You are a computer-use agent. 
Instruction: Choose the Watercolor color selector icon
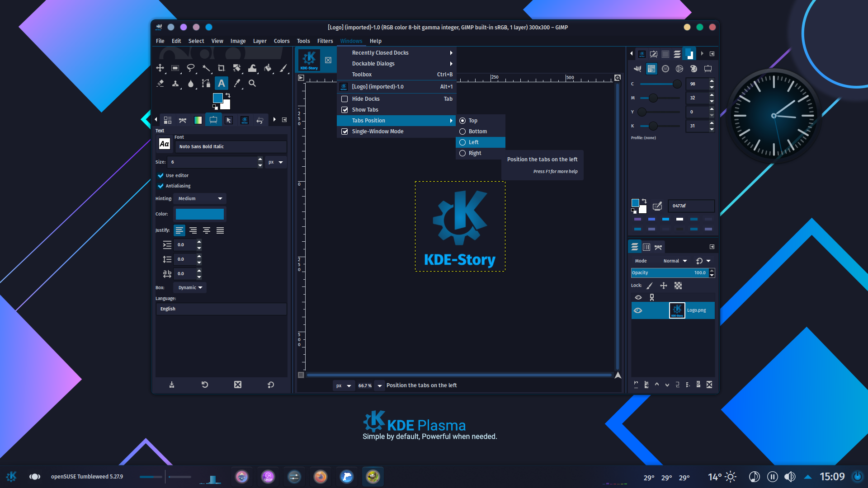pos(665,69)
